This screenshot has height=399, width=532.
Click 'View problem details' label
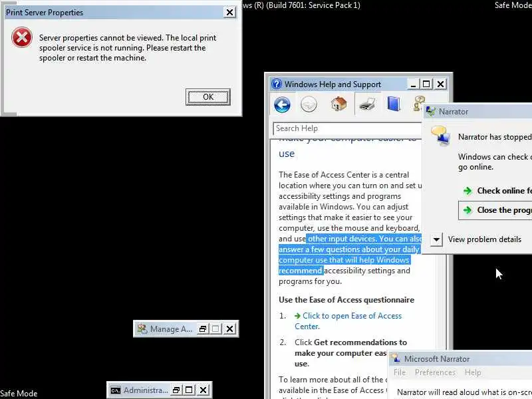(x=485, y=239)
